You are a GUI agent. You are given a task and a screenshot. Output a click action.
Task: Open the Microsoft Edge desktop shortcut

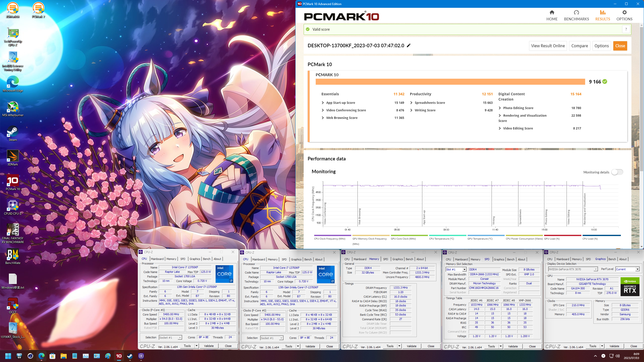click(13, 84)
